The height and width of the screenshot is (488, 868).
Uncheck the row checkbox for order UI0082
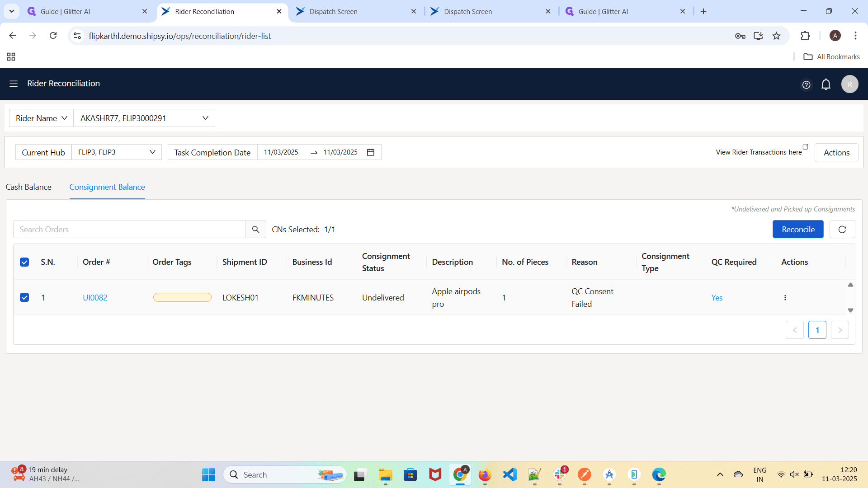24,297
